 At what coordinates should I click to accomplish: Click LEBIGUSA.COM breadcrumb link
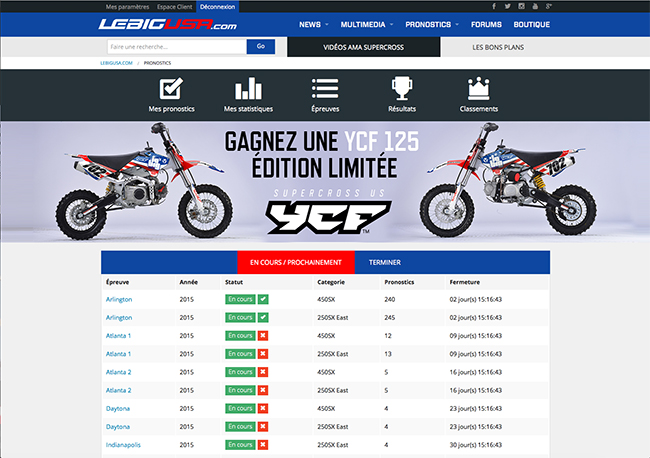(116, 63)
